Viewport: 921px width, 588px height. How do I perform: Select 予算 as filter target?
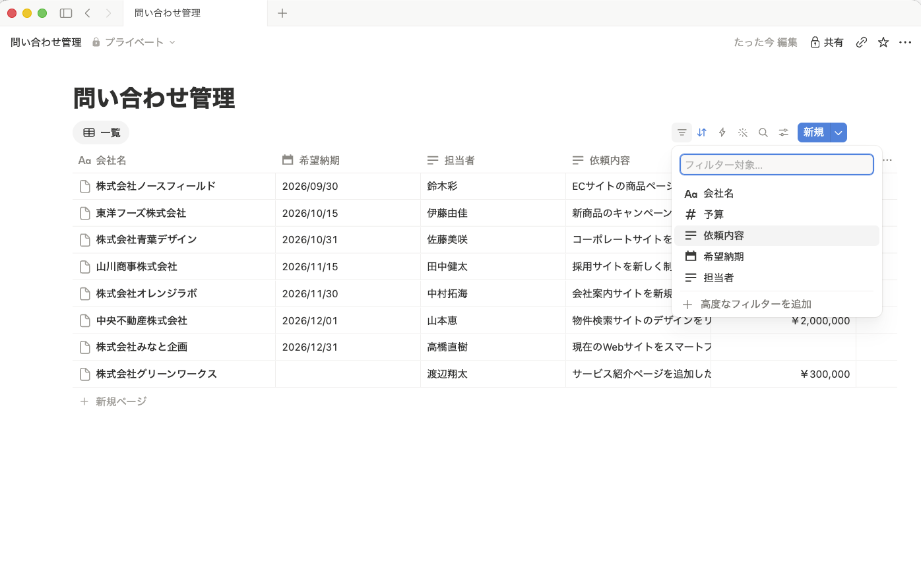pyautogui.click(x=777, y=214)
